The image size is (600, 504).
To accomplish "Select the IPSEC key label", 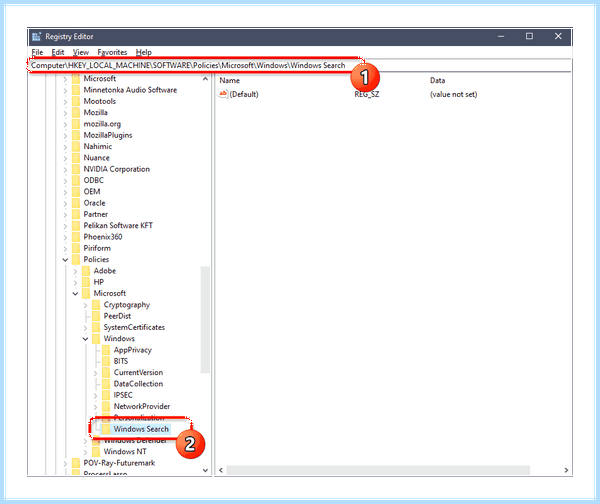I will point(123,395).
